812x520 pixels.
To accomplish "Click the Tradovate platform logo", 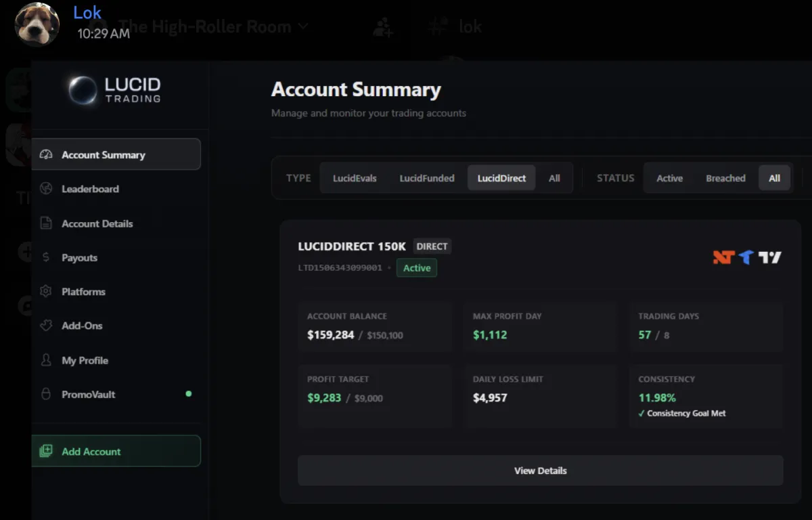I will pyautogui.click(x=746, y=257).
